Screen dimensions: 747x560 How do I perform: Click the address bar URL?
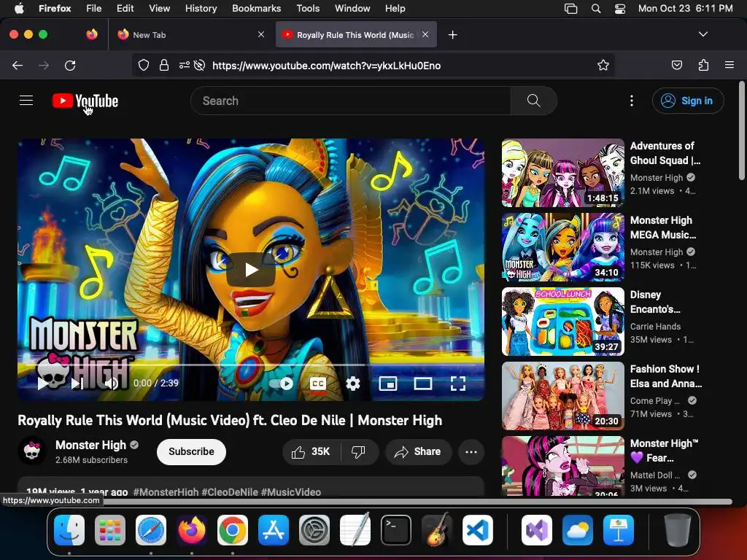[326, 66]
